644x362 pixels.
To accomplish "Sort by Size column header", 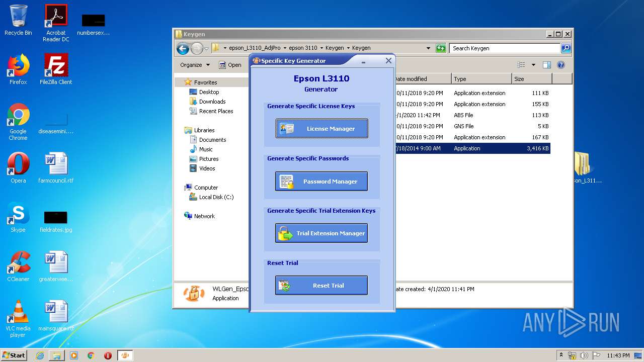I will pyautogui.click(x=532, y=79).
